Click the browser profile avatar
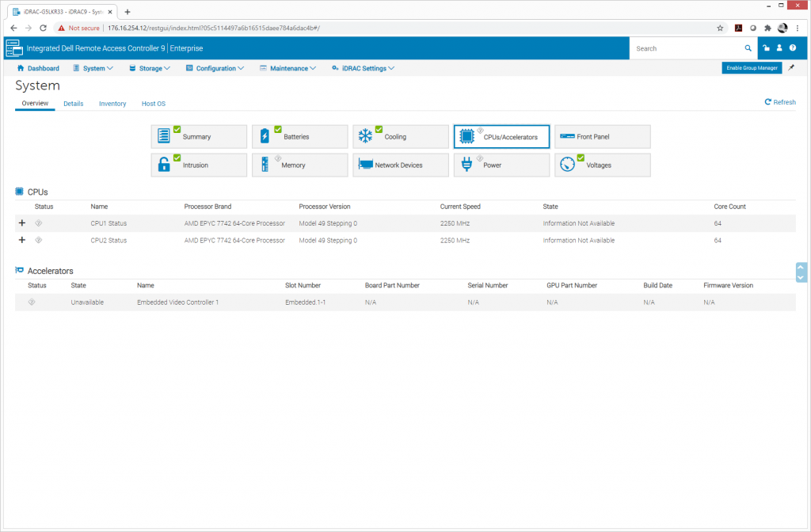 782,28
